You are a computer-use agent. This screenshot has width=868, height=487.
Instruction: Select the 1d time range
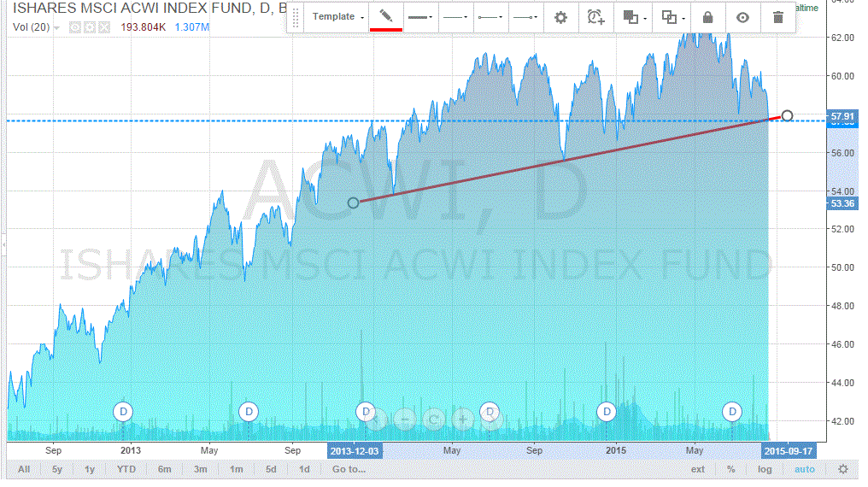tap(304, 469)
